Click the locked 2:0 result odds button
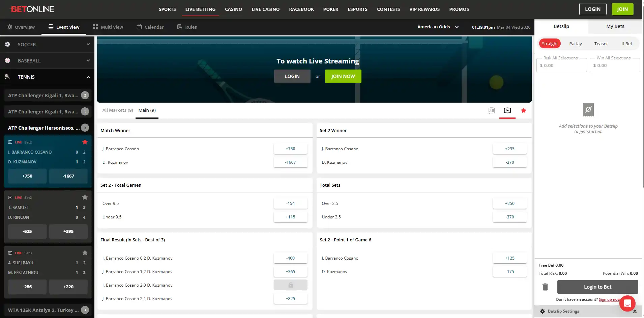This screenshot has height=318, width=644. coord(291,285)
